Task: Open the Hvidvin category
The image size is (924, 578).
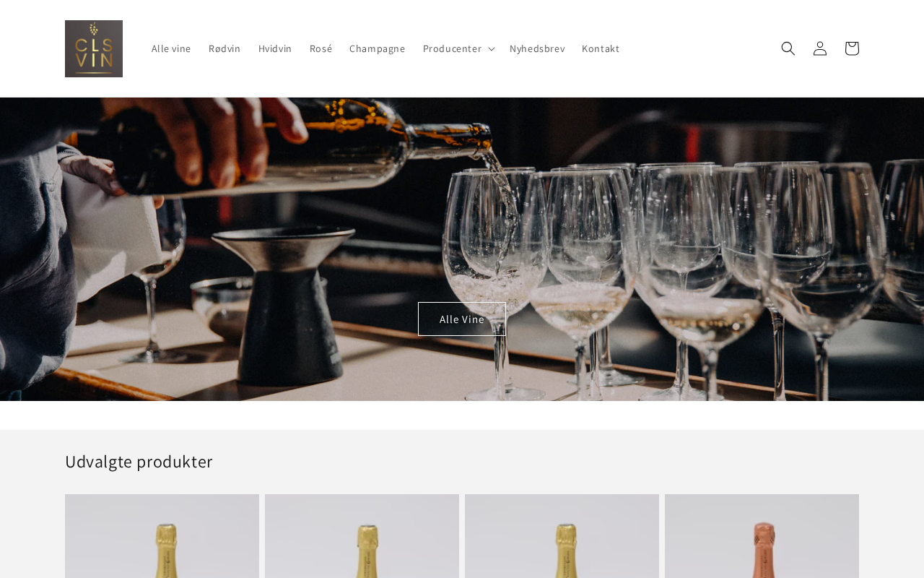Action: coord(275,48)
